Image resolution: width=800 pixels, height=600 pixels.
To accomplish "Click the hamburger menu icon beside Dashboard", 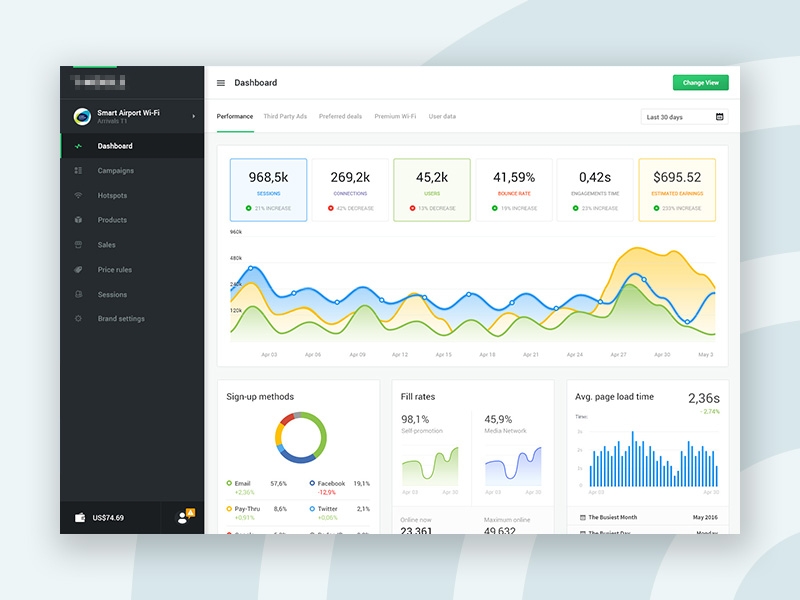I will pos(221,83).
